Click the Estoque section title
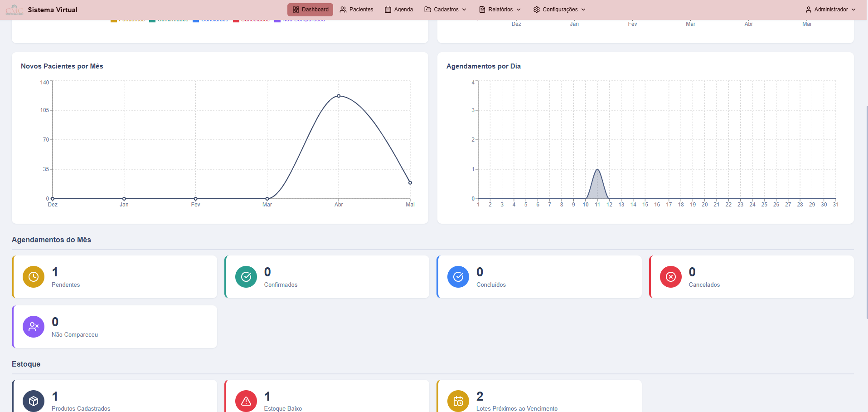The image size is (868, 412). click(x=26, y=364)
